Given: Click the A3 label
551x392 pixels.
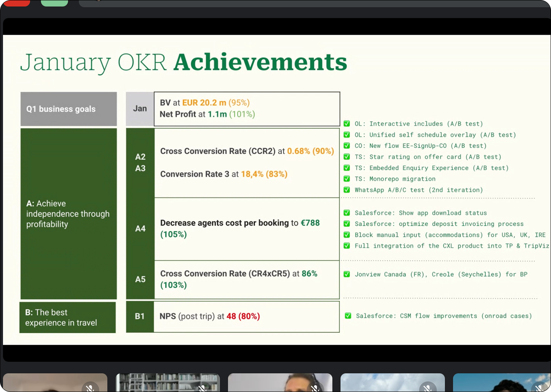Looking at the screenshot, I should click(140, 168).
